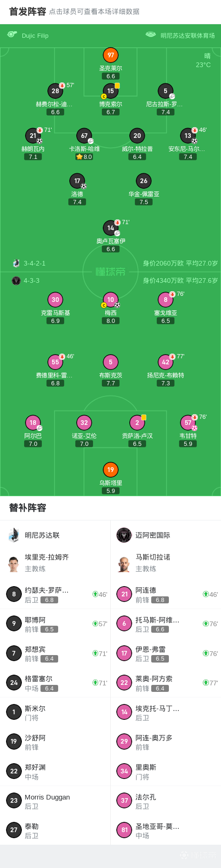
Task: Open Inter Miami crest in substitutes
Action: [x=124, y=535]
